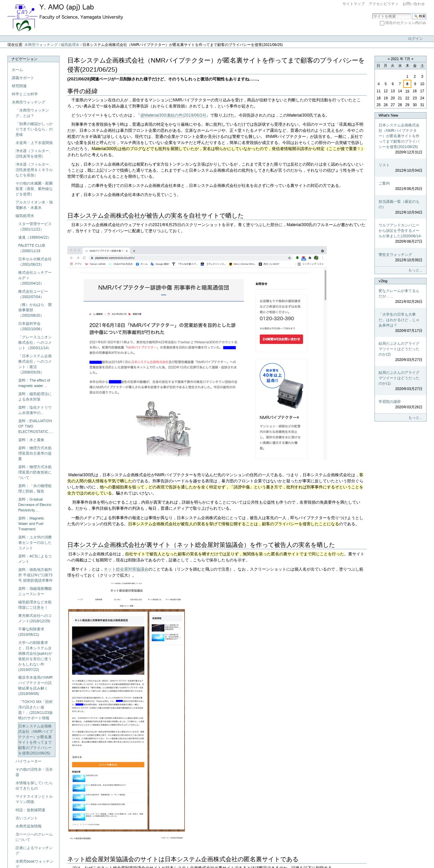Select 講義サポート in navigation
The width and height of the screenshot is (434, 868).
tap(23, 78)
